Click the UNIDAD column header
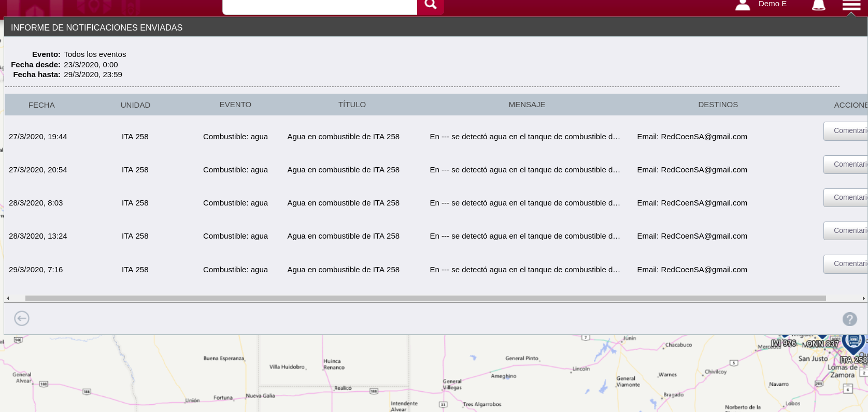Screen dimensions: 868x412 (x=135, y=105)
